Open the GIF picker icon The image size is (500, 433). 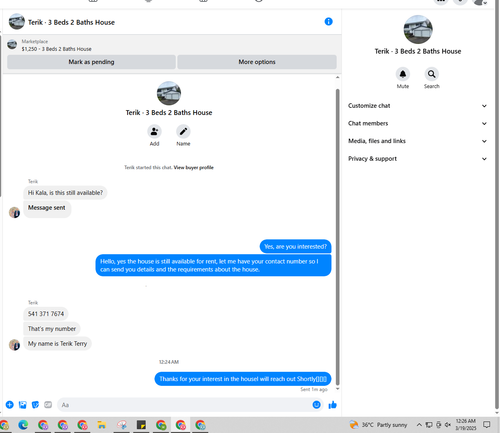tap(48, 405)
